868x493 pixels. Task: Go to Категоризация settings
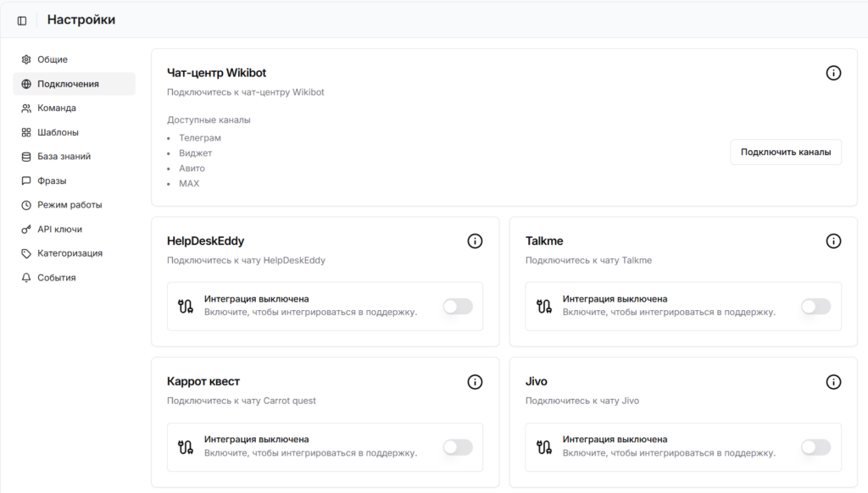click(x=75, y=253)
